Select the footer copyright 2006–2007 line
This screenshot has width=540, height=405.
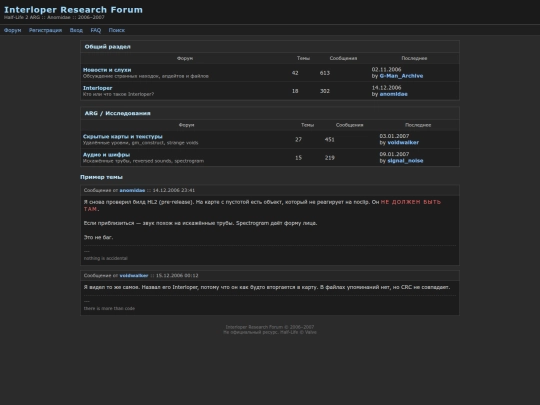pos(270,327)
